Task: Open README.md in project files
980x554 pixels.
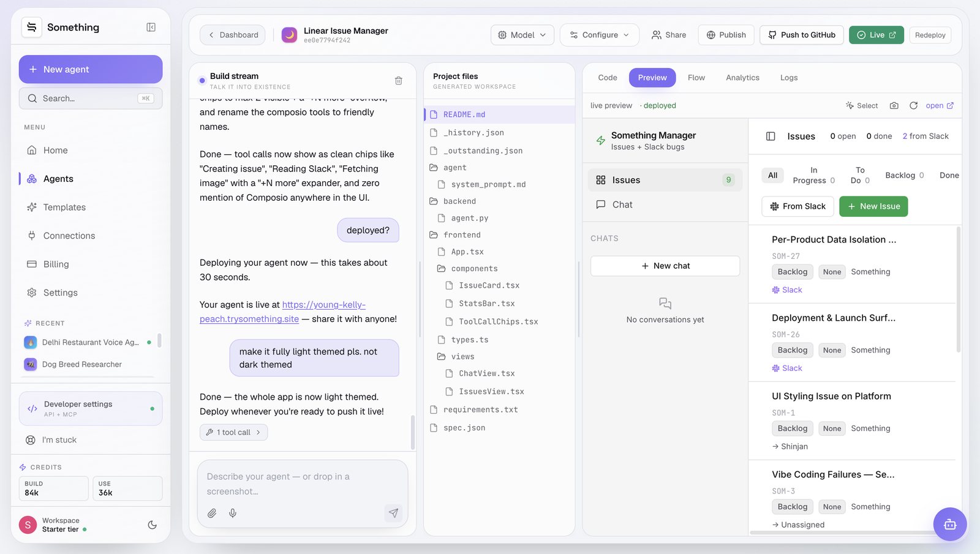Action: pyautogui.click(x=499, y=114)
